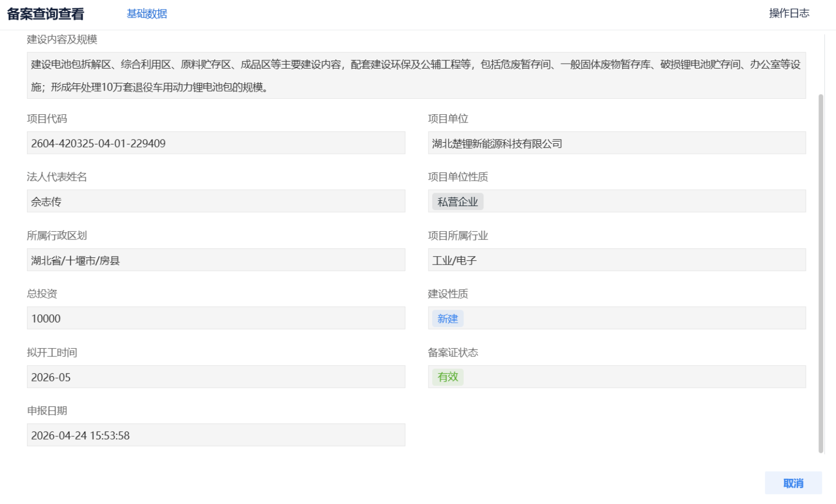836x504 pixels.
Task: Open the 项目单位性质 dropdown field
Action: pyautogui.click(x=643, y=201)
